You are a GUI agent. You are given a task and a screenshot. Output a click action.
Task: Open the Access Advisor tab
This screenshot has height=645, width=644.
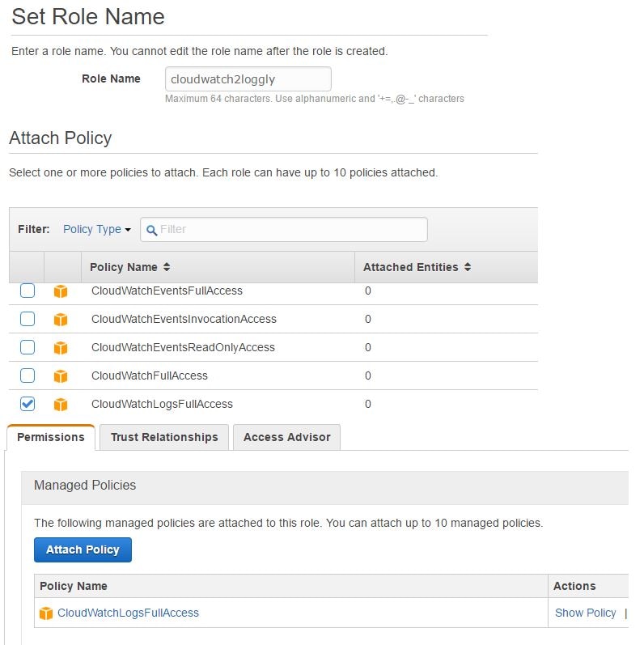point(286,437)
